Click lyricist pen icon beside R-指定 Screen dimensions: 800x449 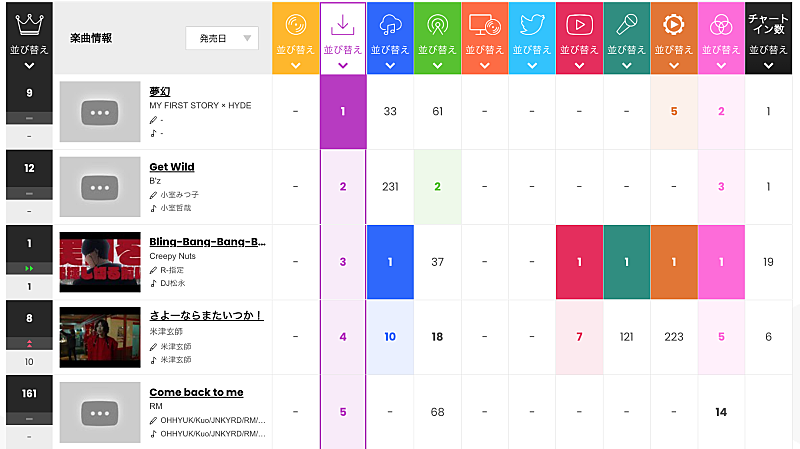tap(153, 270)
